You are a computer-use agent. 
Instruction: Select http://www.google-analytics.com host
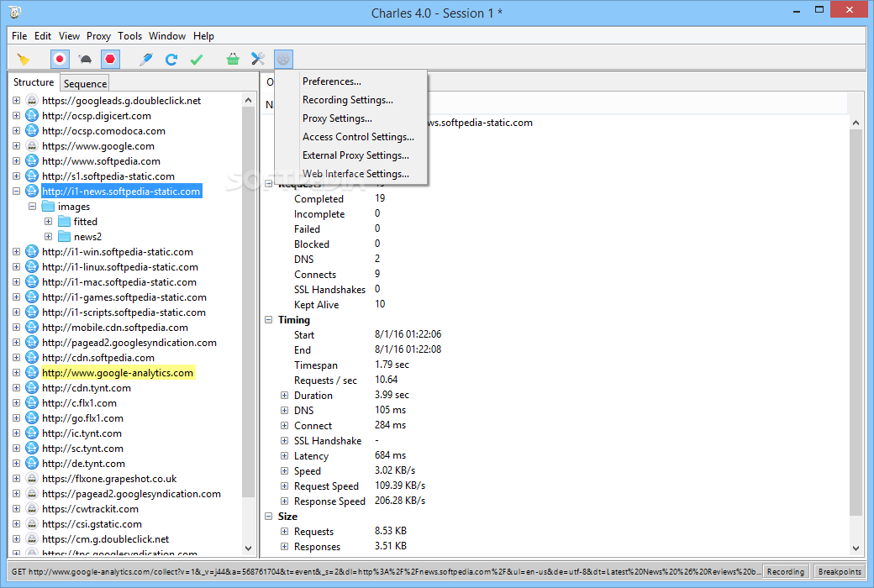coord(118,373)
